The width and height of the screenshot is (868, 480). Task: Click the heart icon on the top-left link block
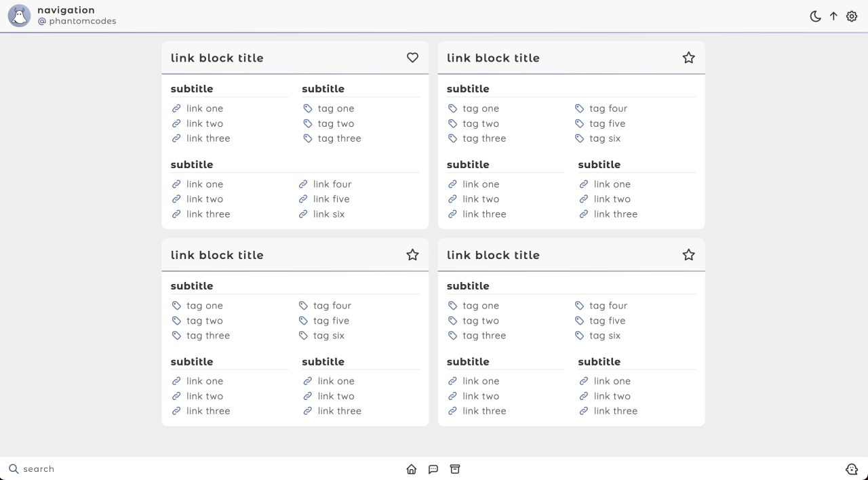coord(412,58)
